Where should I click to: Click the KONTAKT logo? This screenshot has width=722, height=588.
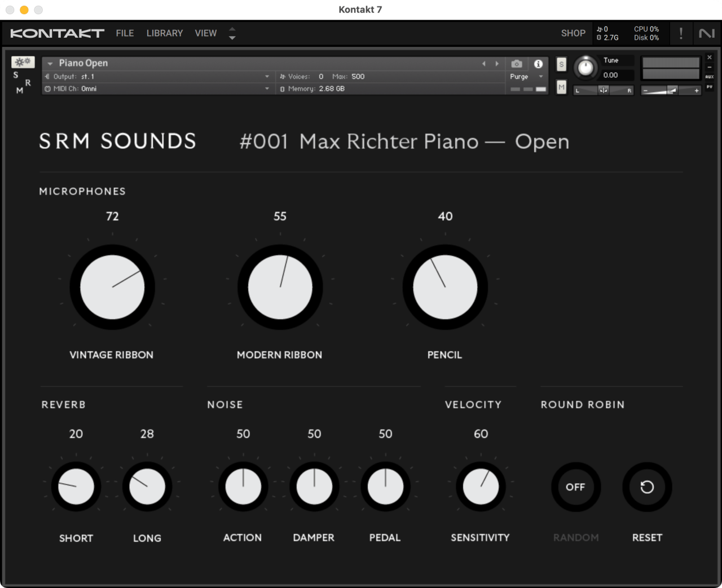[x=56, y=33]
